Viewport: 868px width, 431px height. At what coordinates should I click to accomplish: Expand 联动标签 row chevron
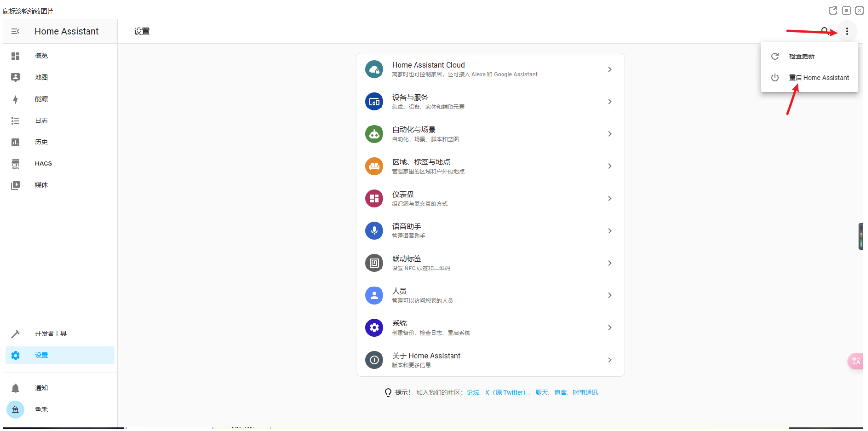point(610,263)
